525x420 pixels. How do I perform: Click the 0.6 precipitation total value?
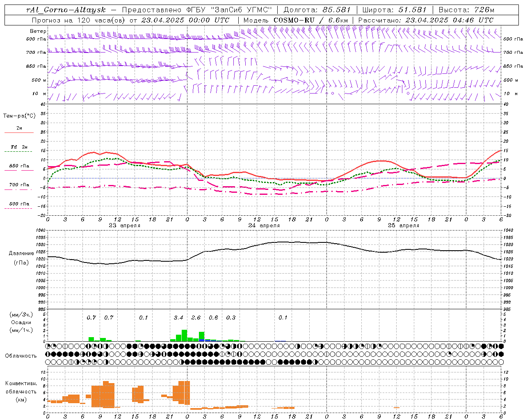click(x=213, y=318)
